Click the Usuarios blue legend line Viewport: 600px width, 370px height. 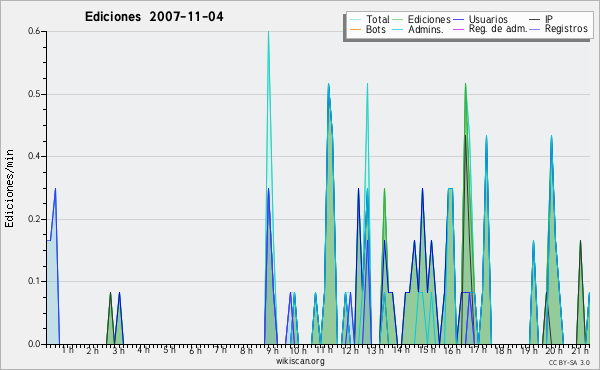458,20
